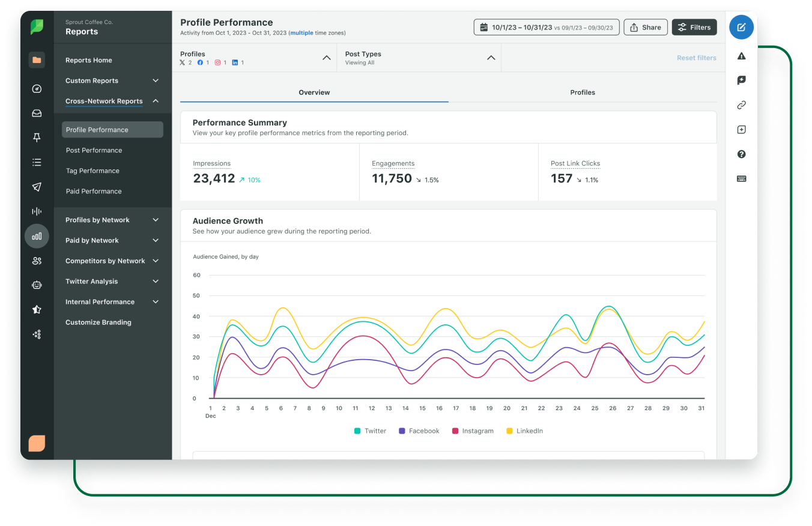The image size is (812, 526).
Task: Toggle the Twitter legend swatch
Action: (x=357, y=431)
